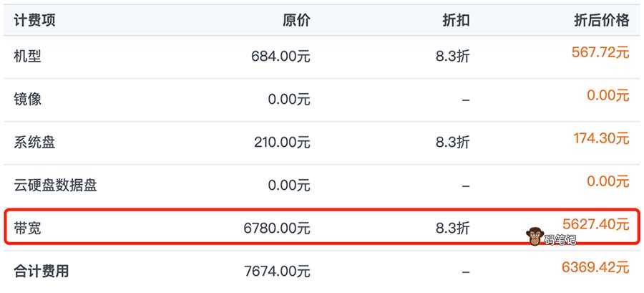Select the 云硬盘数据盘 row label
This screenshot has height=293, width=644.
click(55, 186)
